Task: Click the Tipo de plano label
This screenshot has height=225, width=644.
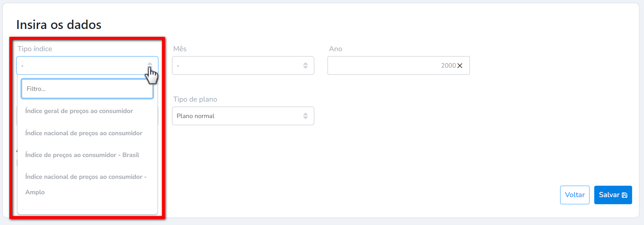Action: (x=195, y=99)
